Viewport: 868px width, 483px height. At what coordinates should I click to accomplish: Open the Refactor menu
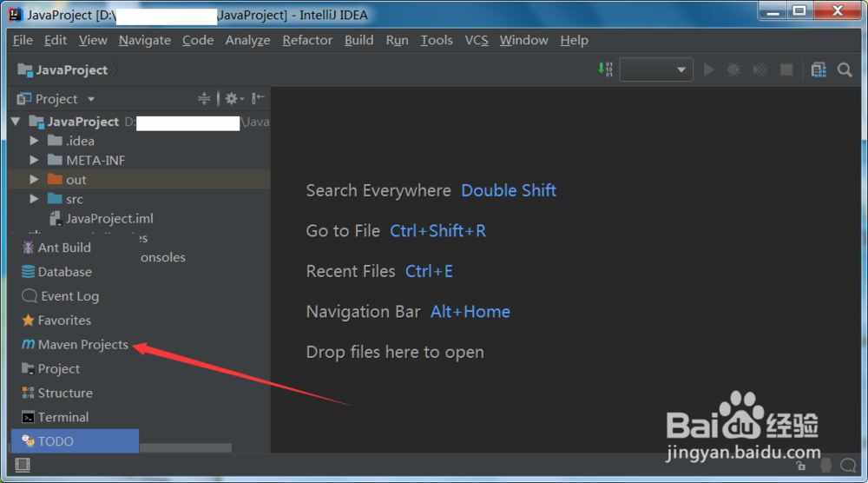tap(307, 41)
